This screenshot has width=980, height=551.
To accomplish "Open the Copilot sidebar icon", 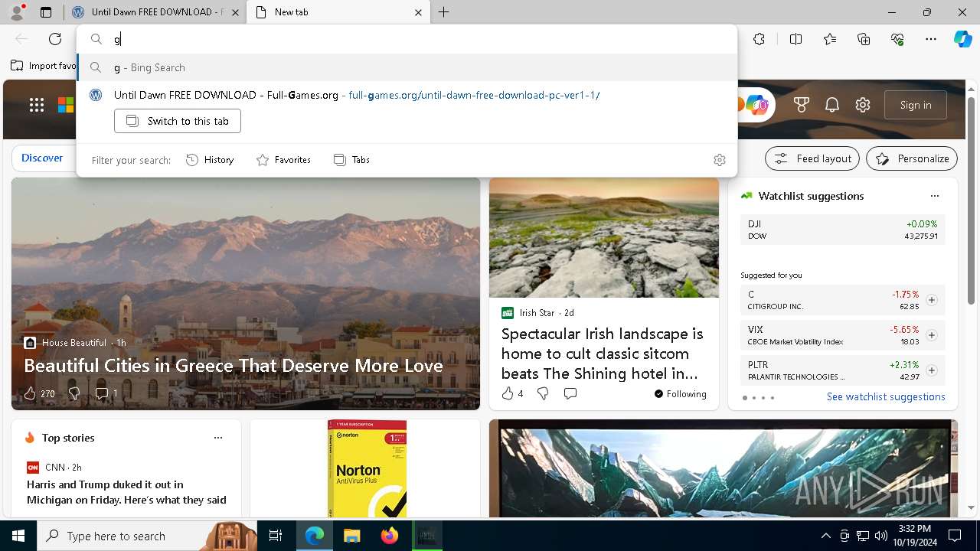I will tap(962, 39).
